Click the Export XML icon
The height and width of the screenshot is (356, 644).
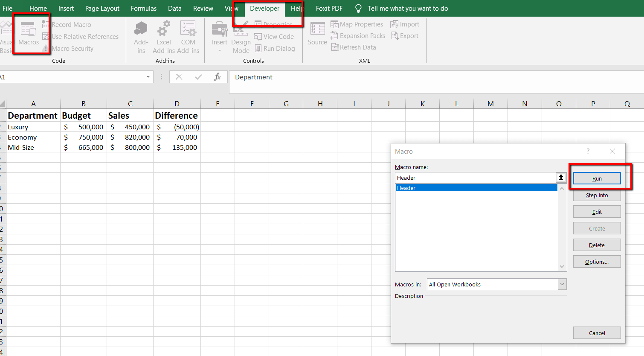pos(404,35)
